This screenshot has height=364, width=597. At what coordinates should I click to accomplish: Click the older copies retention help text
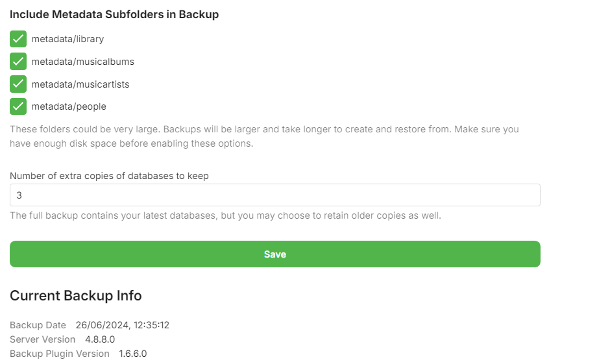click(x=225, y=215)
